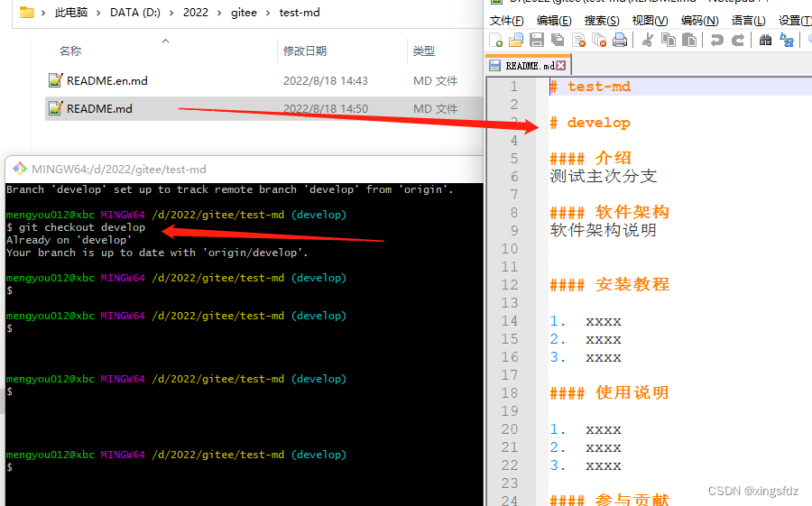Navigate to 此电脑 in breadcrumb
Viewport: 812px width, 506px height.
(71, 13)
